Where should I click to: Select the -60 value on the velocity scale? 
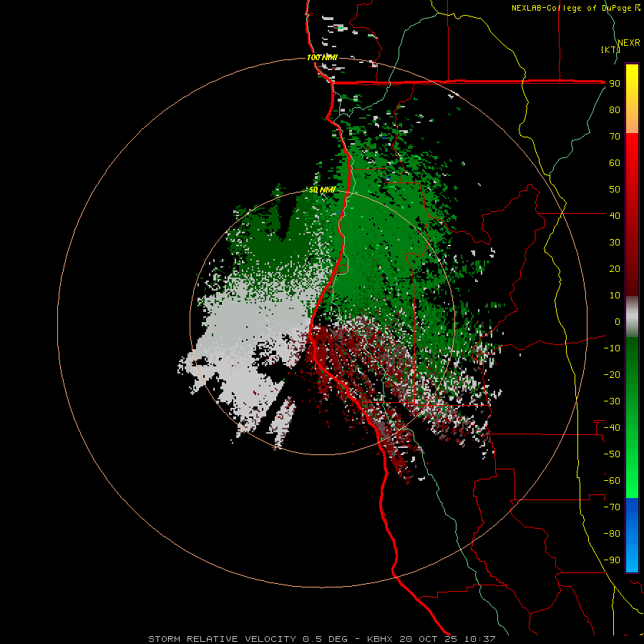[612, 481]
